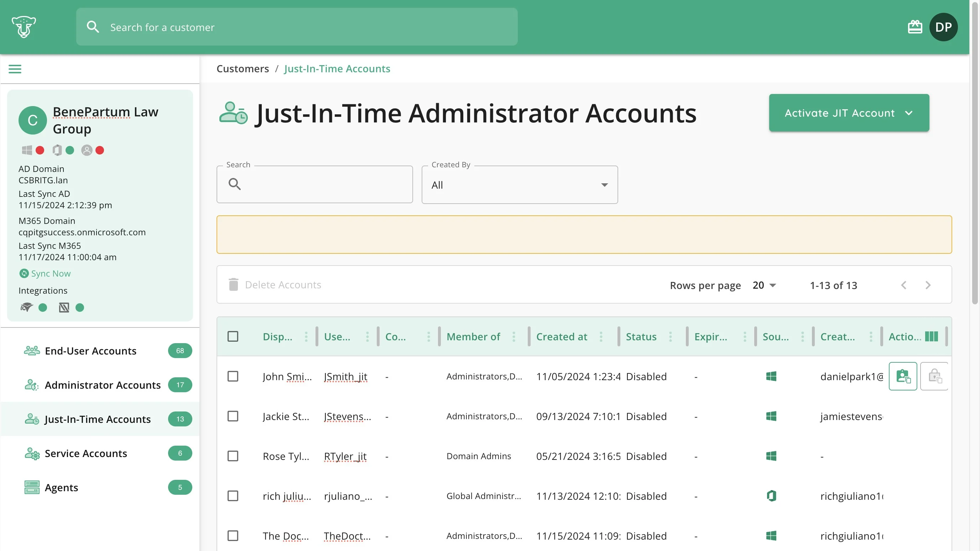Open the DP user profile avatar
This screenshot has width=980, height=551.
[x=943, y=27]
